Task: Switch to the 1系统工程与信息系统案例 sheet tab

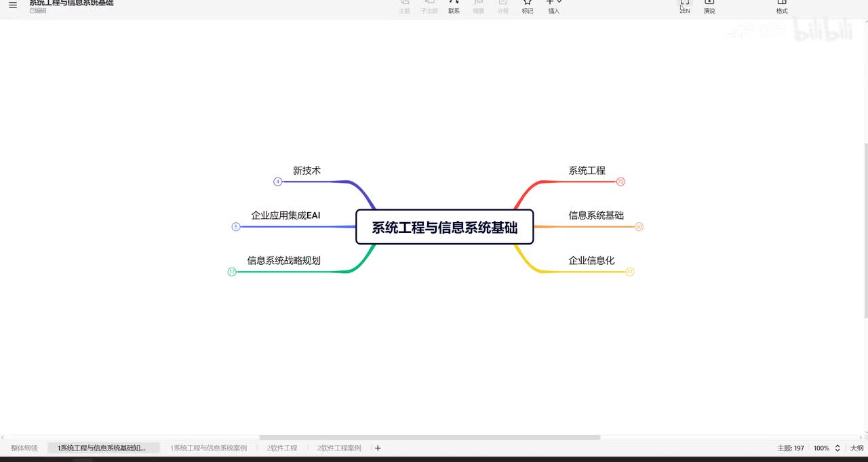Action: [208, 448]
